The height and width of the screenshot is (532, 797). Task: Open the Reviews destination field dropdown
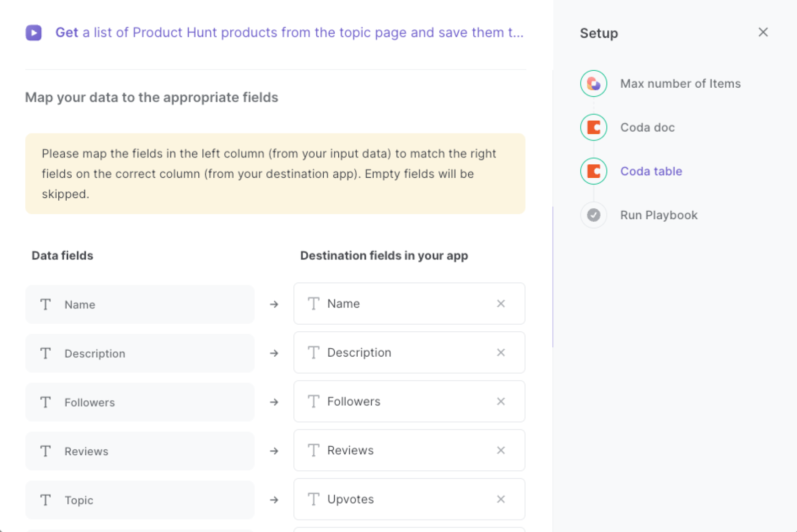(x=409, y=450)
